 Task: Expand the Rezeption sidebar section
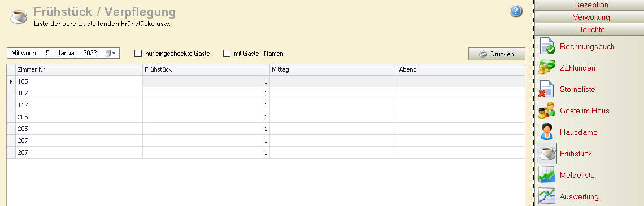(x=591, y=5)
